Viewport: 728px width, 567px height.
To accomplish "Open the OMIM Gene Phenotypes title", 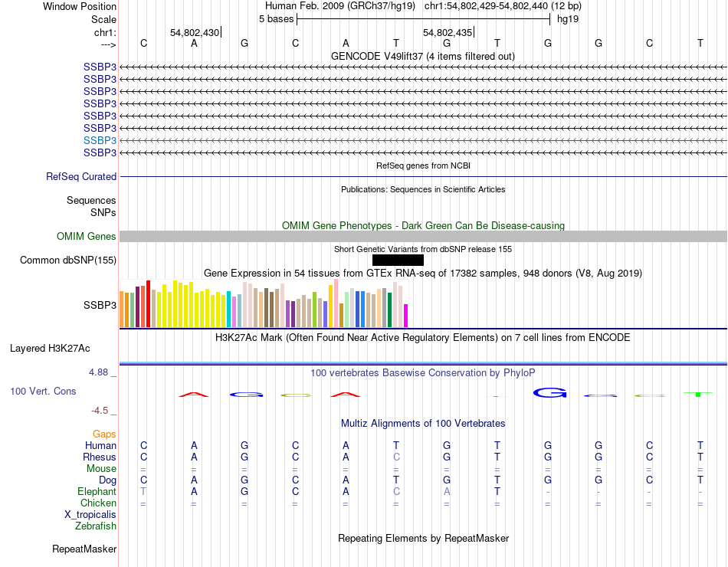I will pyautogui.click(x=424, y=226).
